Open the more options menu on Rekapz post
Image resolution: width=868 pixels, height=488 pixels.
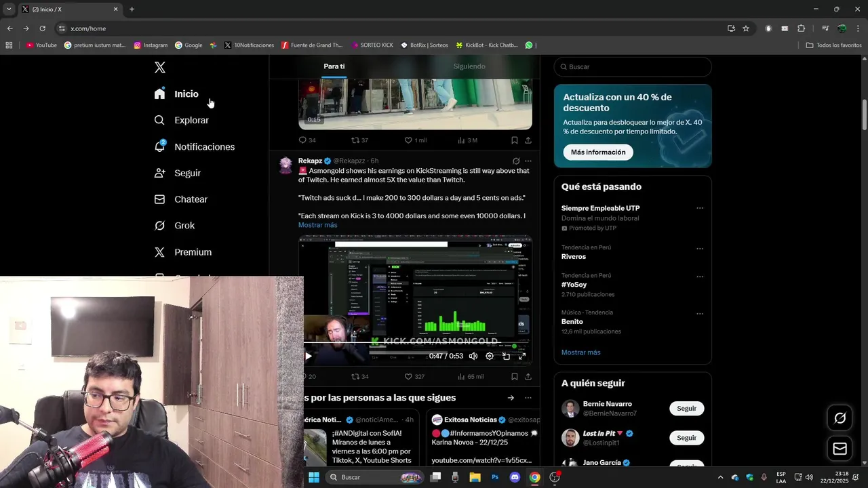click(x=528, y=161)
